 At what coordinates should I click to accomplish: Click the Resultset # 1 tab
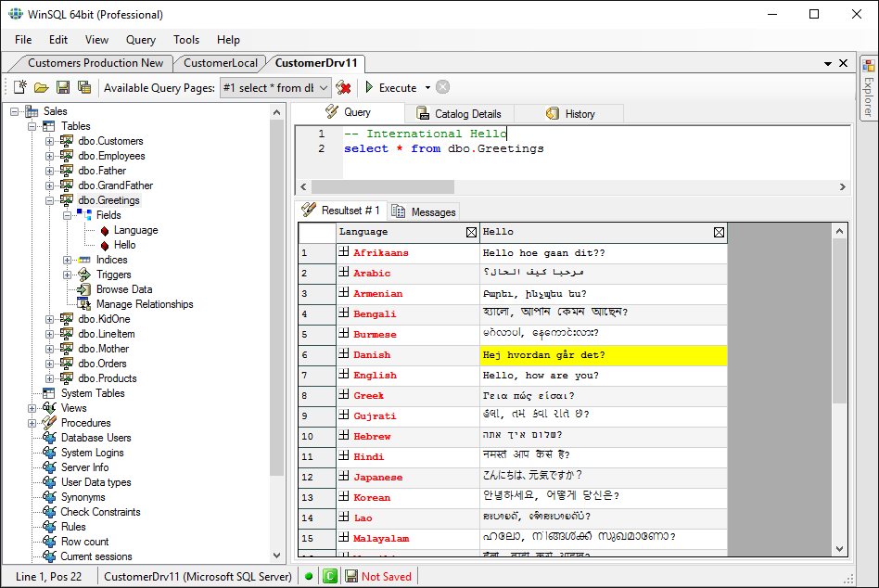341,211
